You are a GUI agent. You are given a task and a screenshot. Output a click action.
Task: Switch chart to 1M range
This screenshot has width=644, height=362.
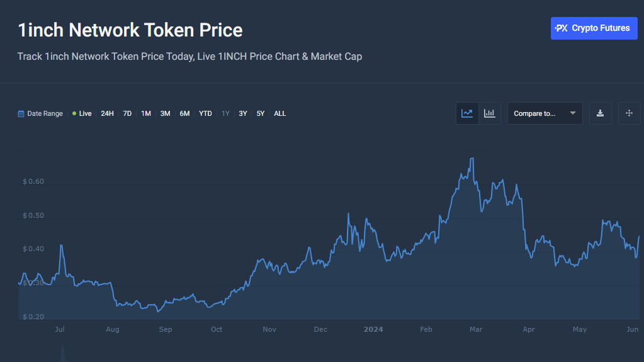click(x=146, y=113)
